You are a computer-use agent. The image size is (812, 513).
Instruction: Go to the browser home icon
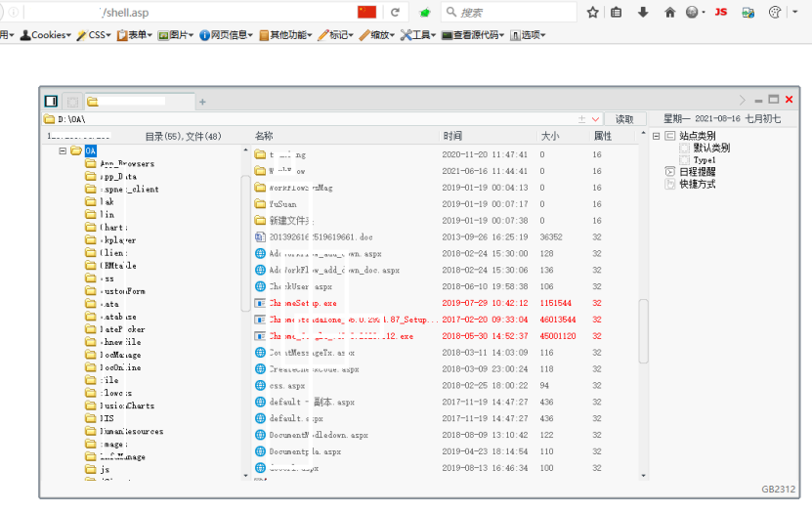(669, 13)
